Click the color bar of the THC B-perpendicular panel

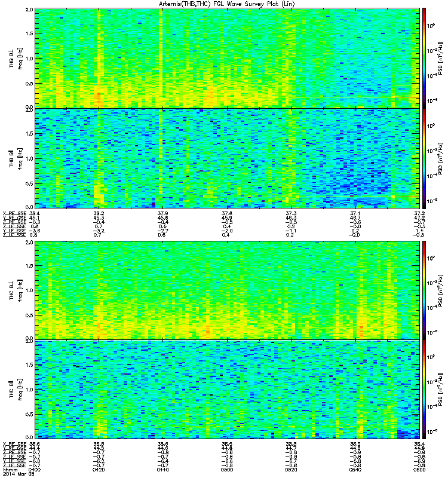click(424, 290)
